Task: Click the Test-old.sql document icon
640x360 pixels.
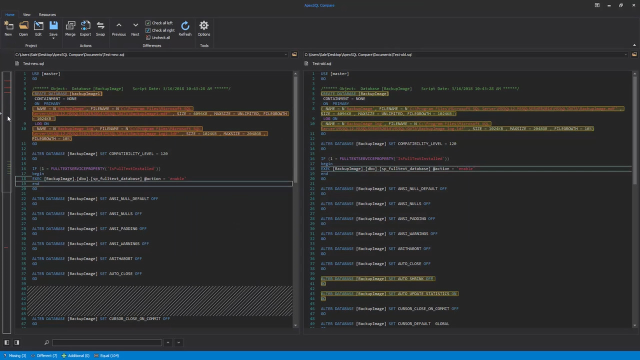Action: [306, 64]
